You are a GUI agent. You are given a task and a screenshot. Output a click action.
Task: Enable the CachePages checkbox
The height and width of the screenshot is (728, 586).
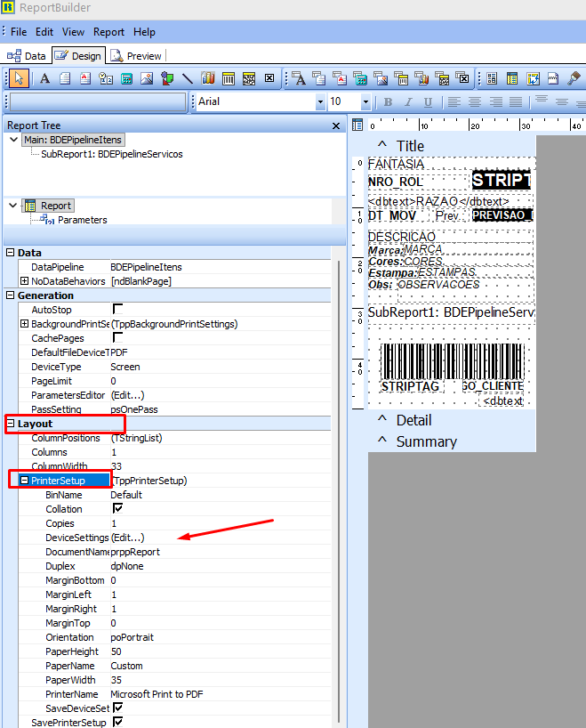(116, 338)
